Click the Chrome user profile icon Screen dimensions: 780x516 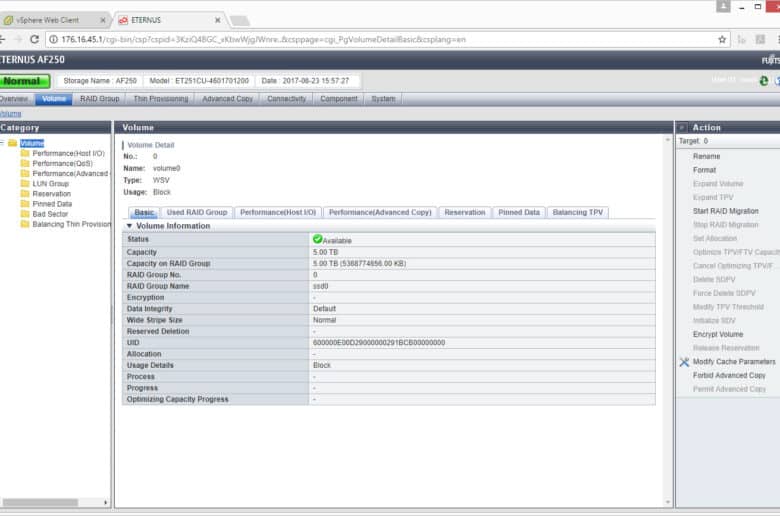point(723,6)
